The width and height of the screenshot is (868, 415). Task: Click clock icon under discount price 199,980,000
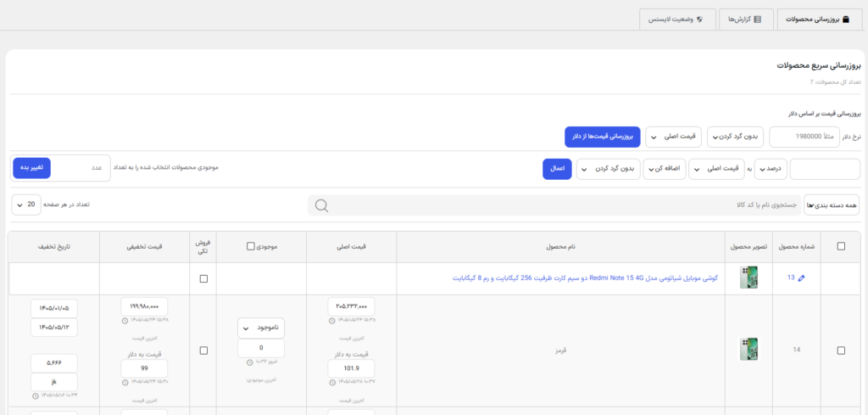point(125,320)
